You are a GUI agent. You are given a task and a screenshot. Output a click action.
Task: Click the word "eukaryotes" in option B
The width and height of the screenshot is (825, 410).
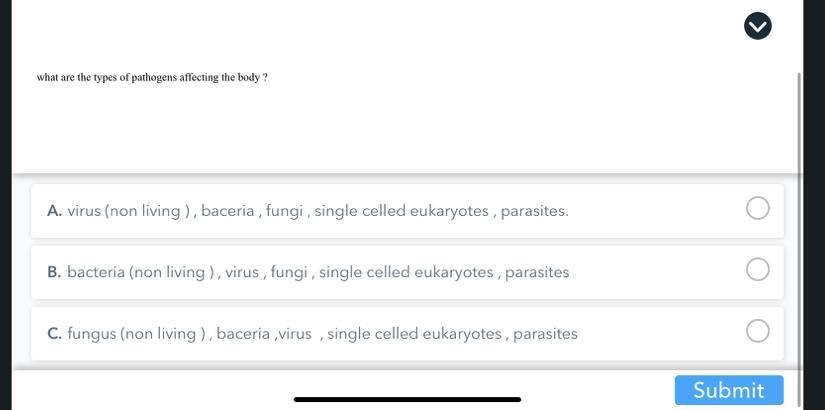point(454,272)
